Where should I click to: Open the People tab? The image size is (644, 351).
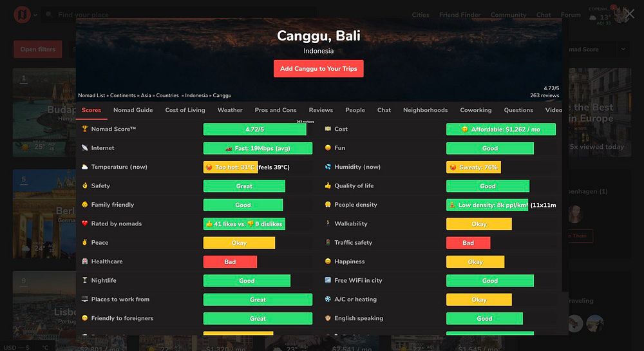[355, 110]
